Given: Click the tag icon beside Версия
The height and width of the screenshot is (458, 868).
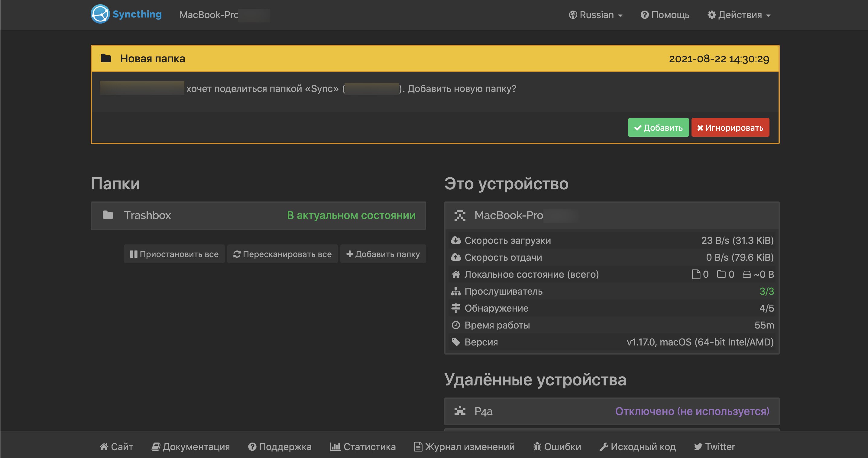Looking at the screenshot, I should (x=456, y=342).
